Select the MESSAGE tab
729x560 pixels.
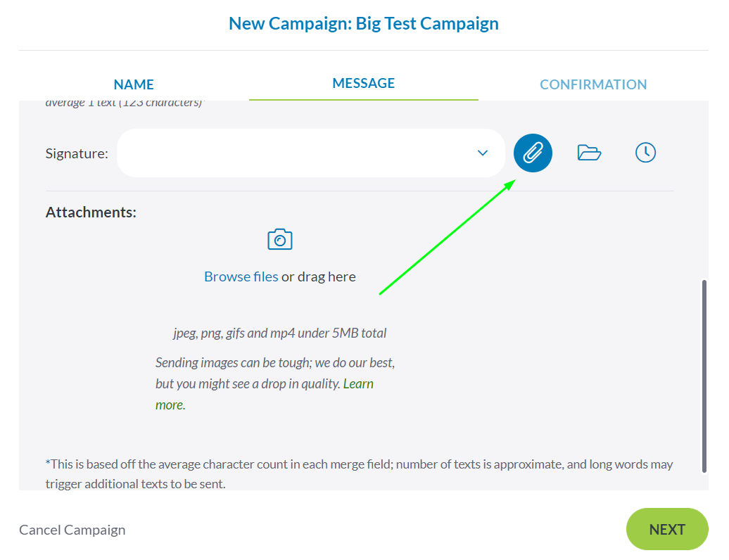(363, 83)
